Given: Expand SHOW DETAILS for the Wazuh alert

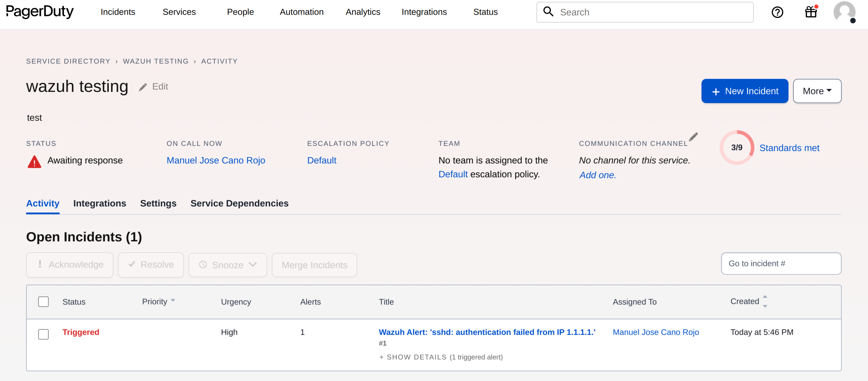Looking at the screenshot, I should [413, 357].
